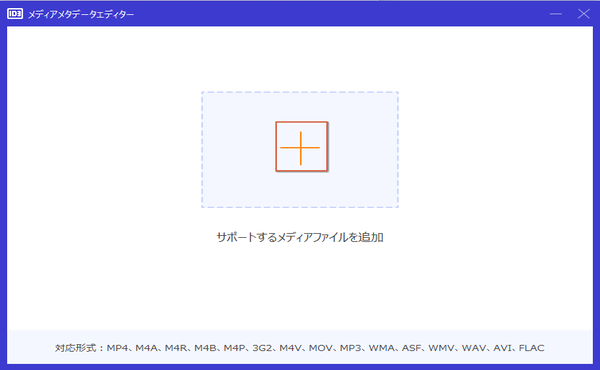Click the MOV format text
This screenshot has width=600, height=370.
[x=321, y=348]
